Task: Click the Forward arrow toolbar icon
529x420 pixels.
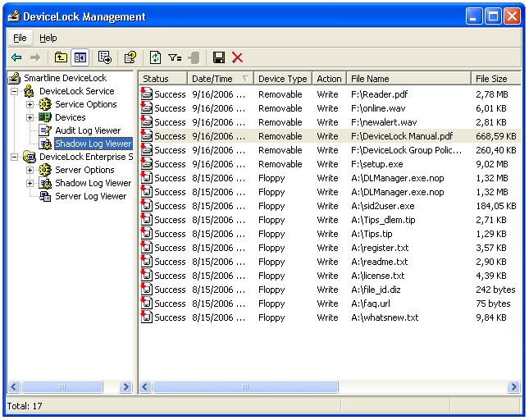Action: click(x=34, y=57)
